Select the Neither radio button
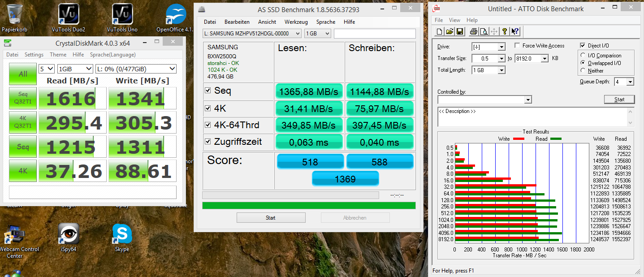The image size is (644, 277). pos(583,70)
